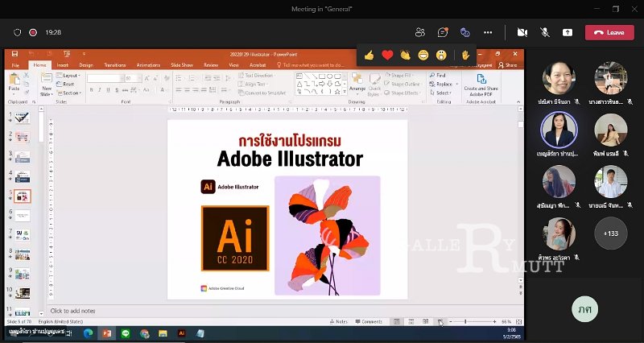This screenshot has height=343, width=644.
Task: Click the share content icon
Action: tap(568, 32)
